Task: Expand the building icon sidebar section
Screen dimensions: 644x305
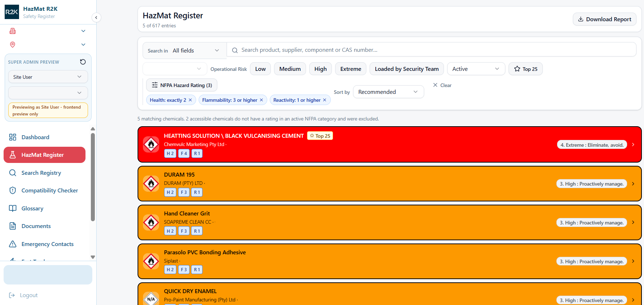Action: [x=83, y=31]
